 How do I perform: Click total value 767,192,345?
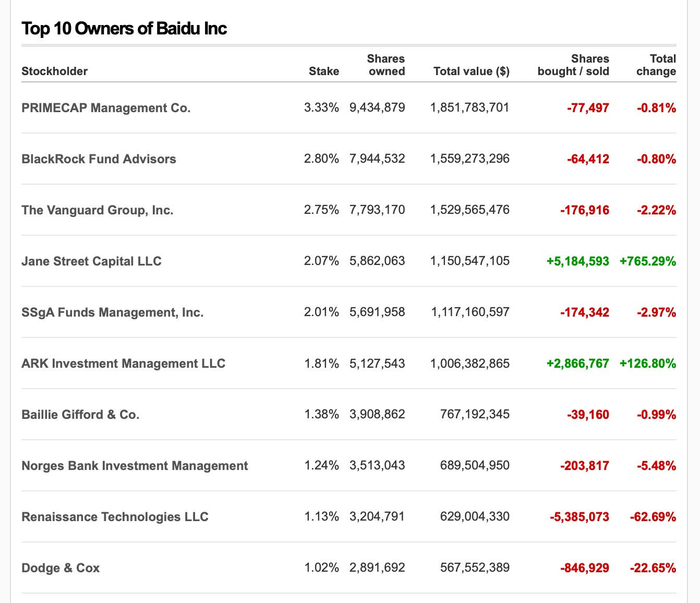[x=475, y=415]
